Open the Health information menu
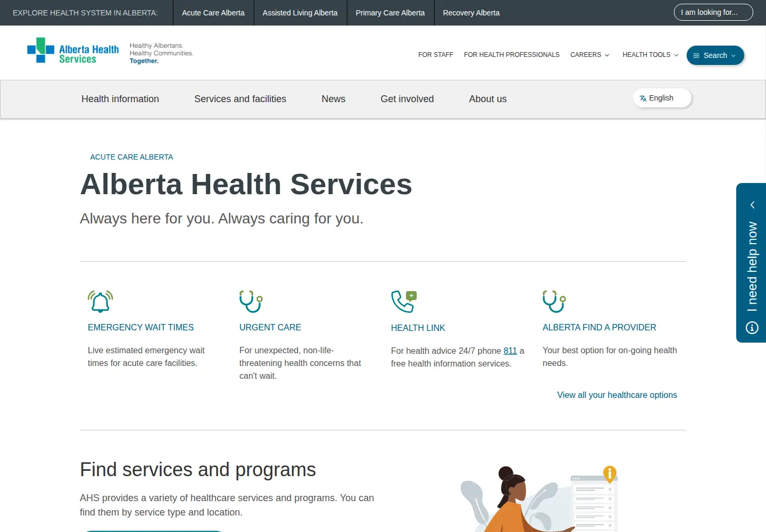This screenshot has height=532, width=766. [x=120, y=99]
